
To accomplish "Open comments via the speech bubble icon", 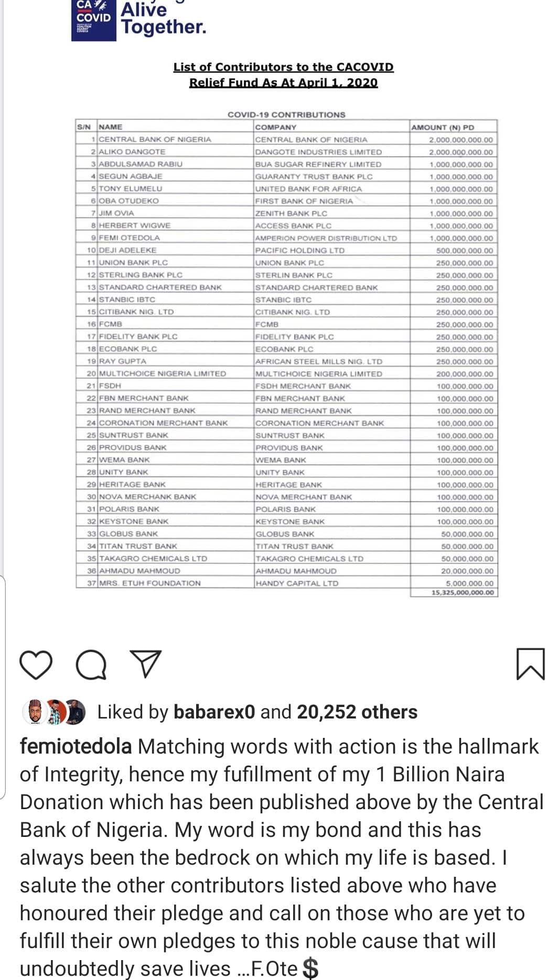I will coord(91,665).
